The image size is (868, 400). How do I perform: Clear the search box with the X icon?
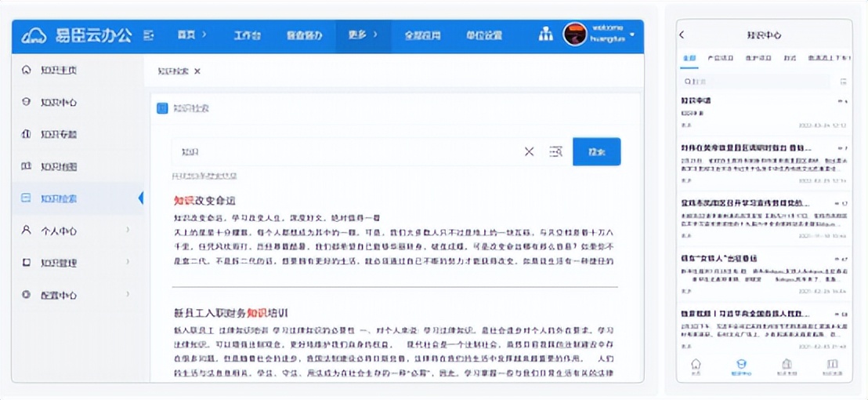click(530, 152)
